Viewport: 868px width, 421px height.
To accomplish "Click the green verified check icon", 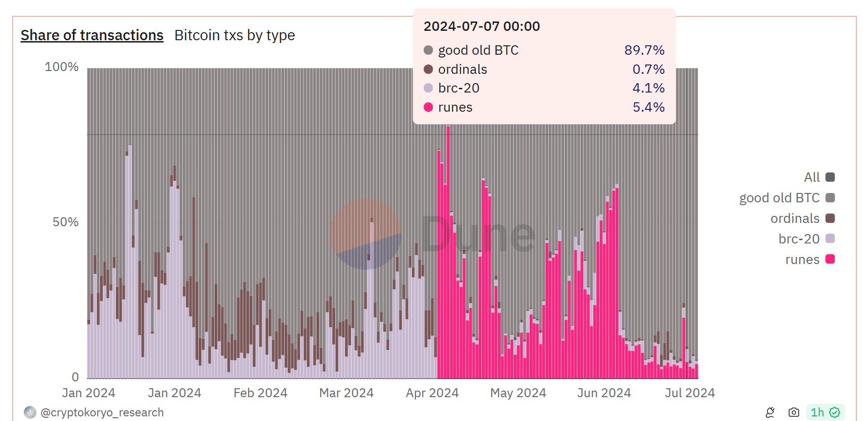I will [x=835, y=412].
